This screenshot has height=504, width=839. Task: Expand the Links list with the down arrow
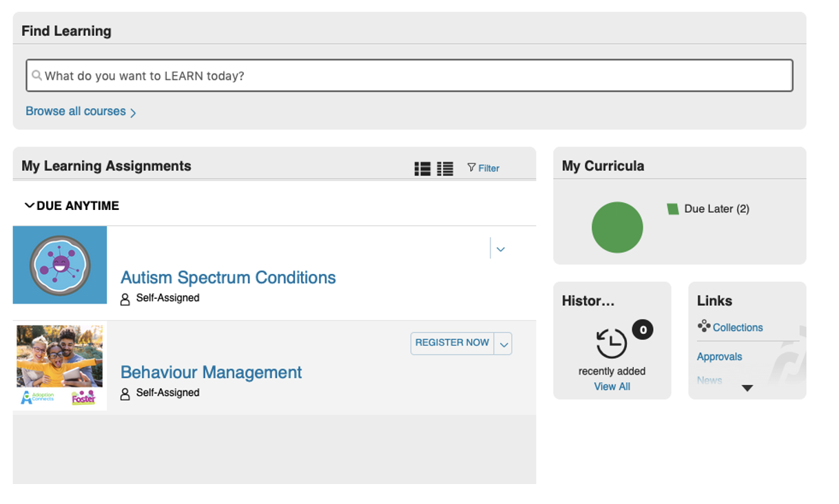747,388
